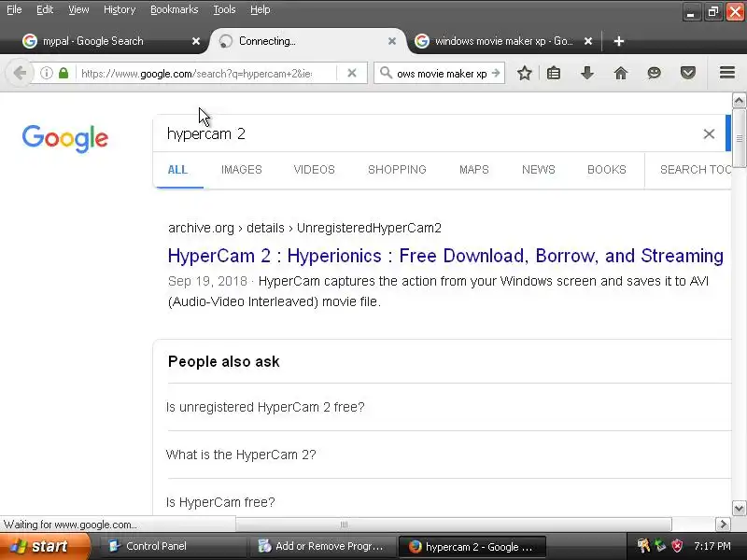Click the magnifier icon in the search box
Image resolution: width=747 pixels, height=560 pixels.
coord(386,74)
